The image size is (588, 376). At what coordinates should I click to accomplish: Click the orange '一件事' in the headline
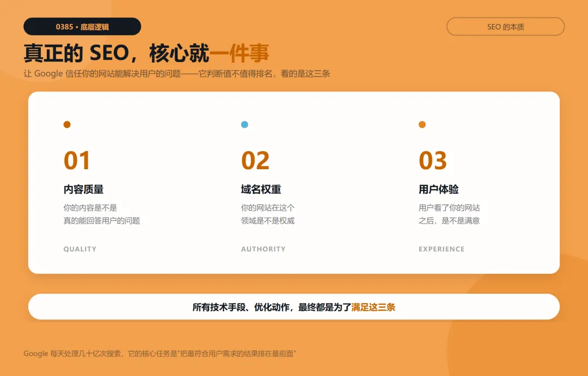pyautogui.click(x=239, y=53)
